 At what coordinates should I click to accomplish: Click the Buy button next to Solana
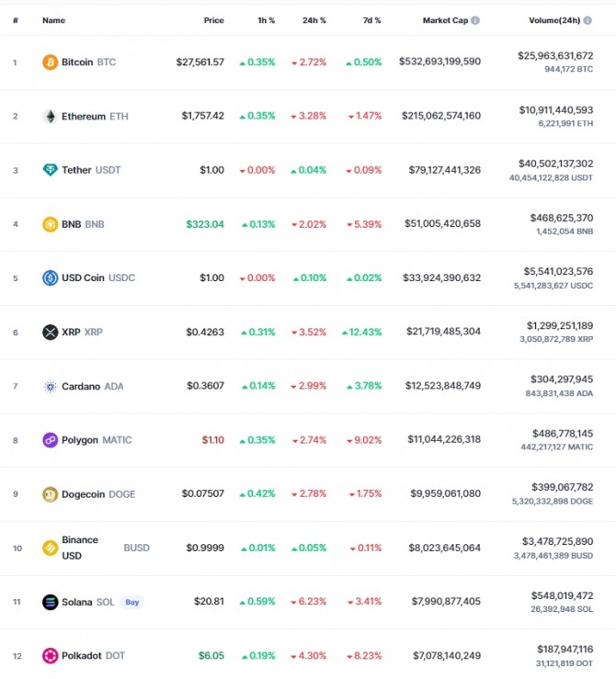(132, 602)
